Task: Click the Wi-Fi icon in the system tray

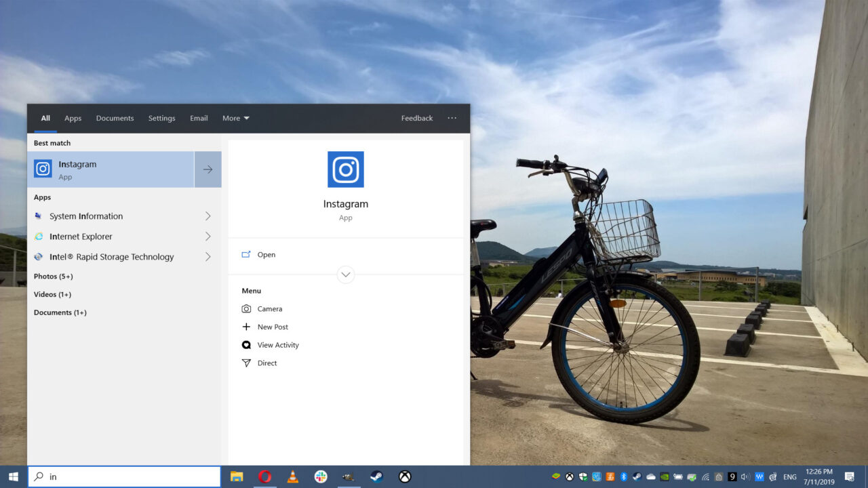Action: point(705,476)
